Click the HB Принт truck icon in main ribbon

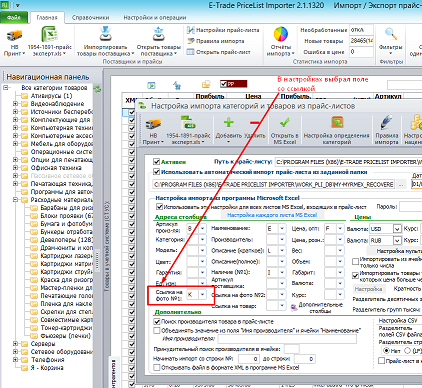14,35
